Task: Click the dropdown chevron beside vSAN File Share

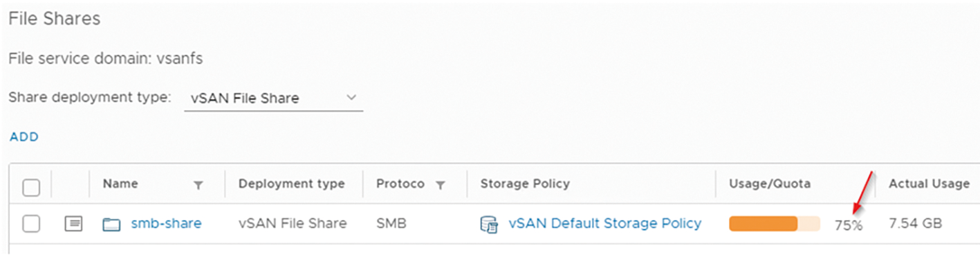Action: point(351,98)
